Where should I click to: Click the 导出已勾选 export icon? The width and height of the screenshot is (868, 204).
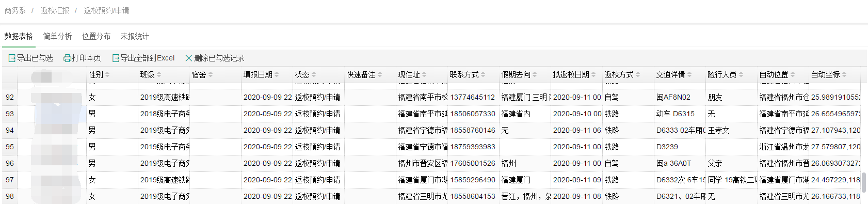[x=12, y=58]
